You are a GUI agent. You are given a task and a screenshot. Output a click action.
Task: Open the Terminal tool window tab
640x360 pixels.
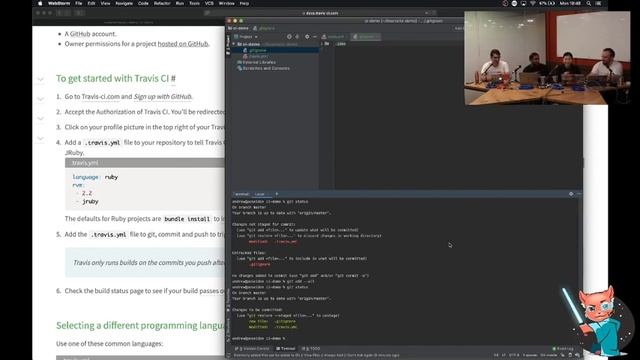pos(285,349)
